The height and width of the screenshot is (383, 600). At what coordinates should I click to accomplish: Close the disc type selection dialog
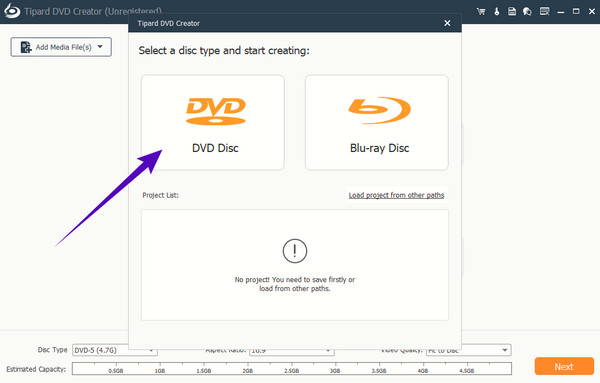447,23
